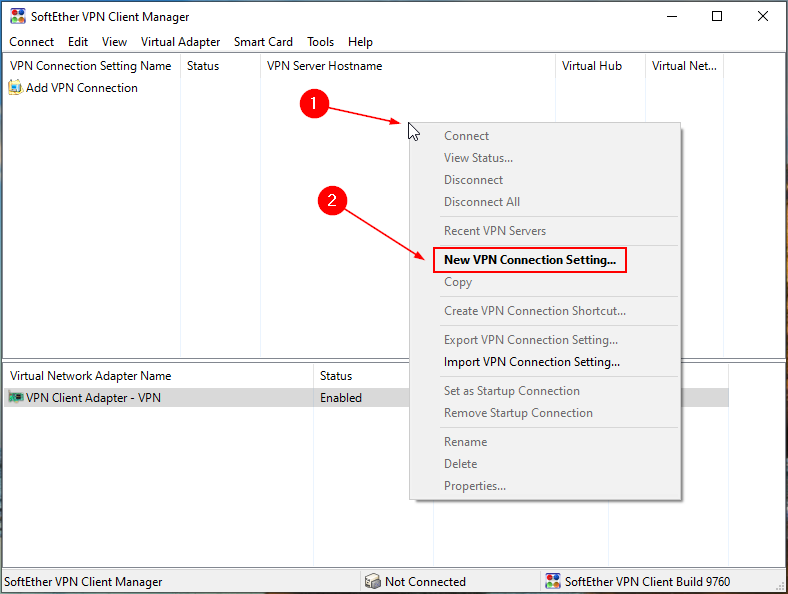Click Properties in the context menu
This screenshot has width=788, height=594.
tap(545, 486)
